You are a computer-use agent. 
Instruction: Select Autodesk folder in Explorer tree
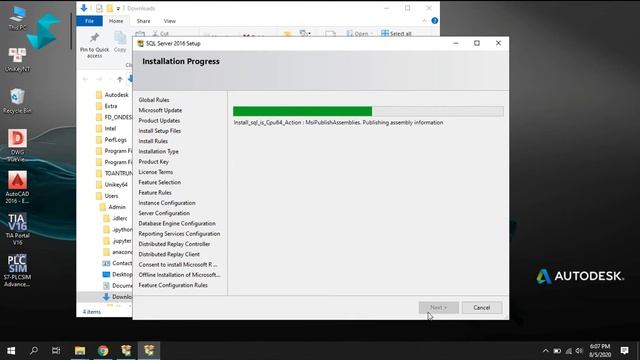coord(112,95)
